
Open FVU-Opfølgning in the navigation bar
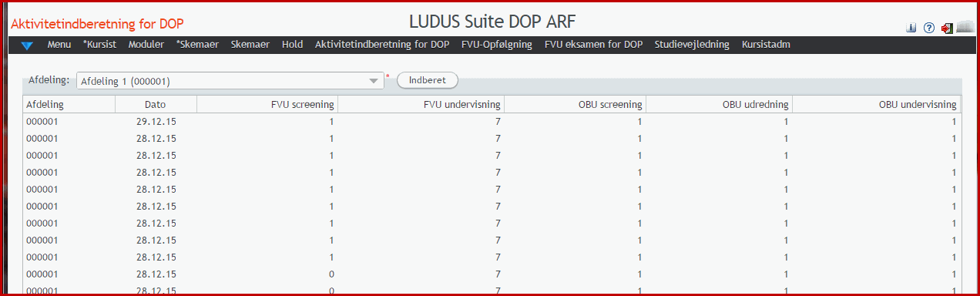497,45
